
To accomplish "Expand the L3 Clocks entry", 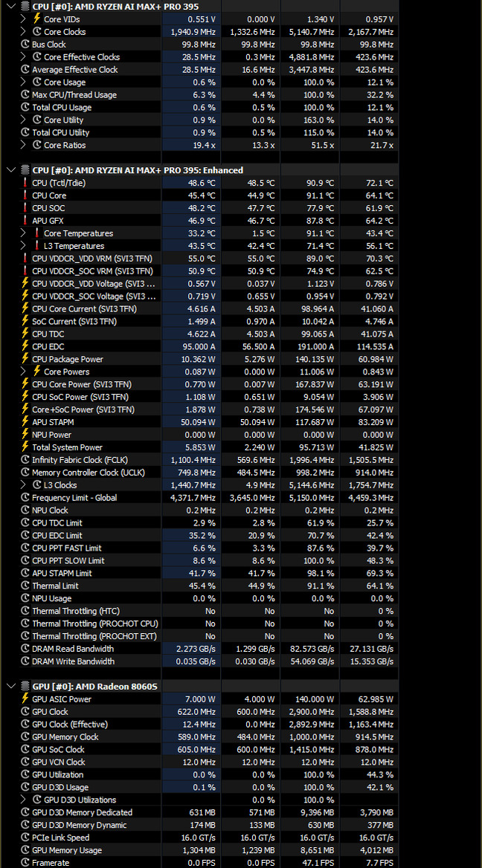I will pyautogui.click(x=23, y=485).
